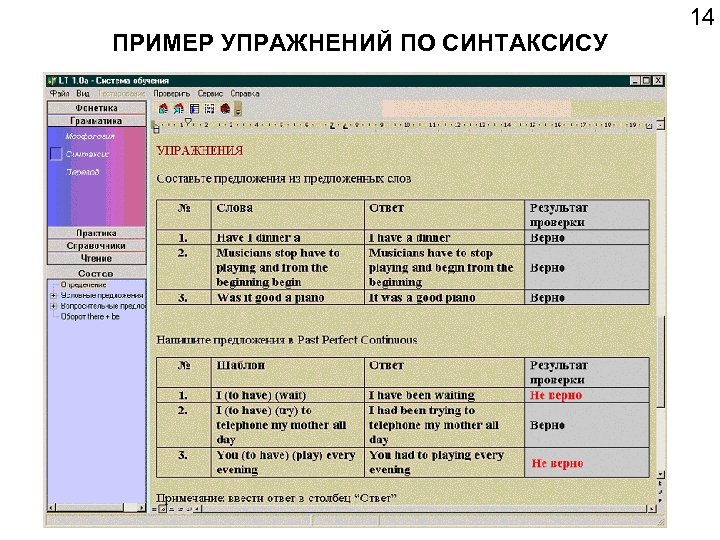
Task: Open the Файл menu
Action: point(59,94)
